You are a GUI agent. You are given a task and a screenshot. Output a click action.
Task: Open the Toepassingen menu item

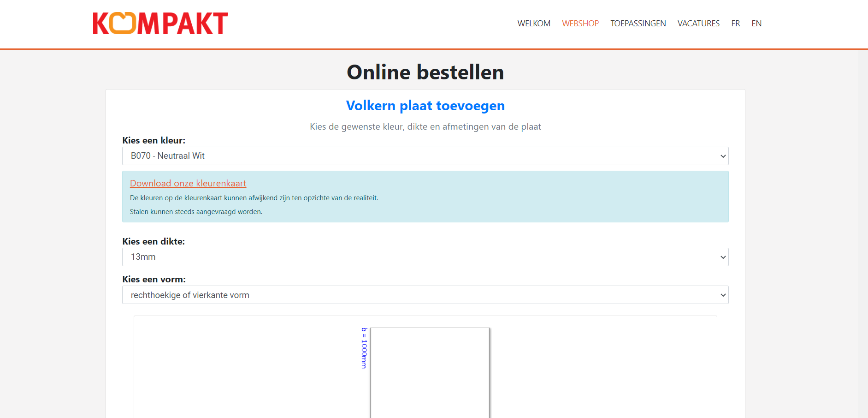(x=638, y=24)
